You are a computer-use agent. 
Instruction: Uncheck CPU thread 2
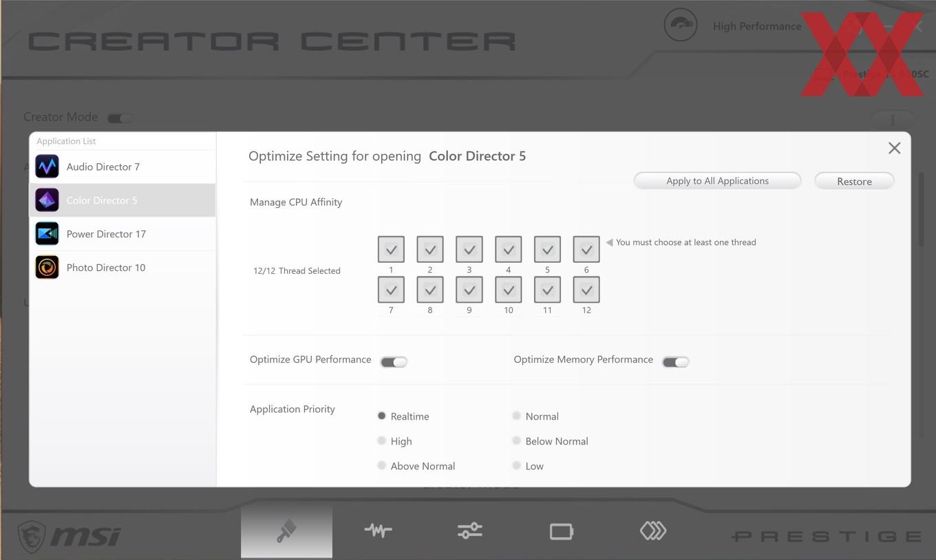430,249
